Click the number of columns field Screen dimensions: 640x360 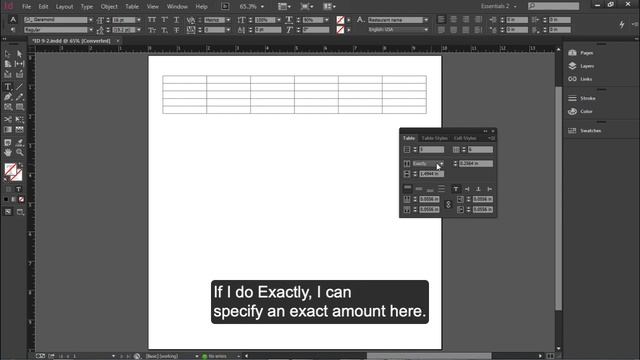tap(480, 150)
